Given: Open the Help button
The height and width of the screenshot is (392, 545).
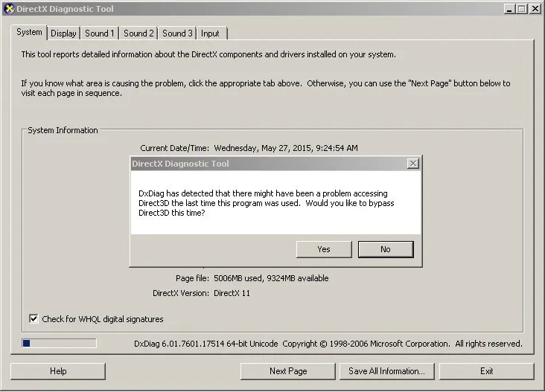Looking at the screenshot, I should [58, 371].
